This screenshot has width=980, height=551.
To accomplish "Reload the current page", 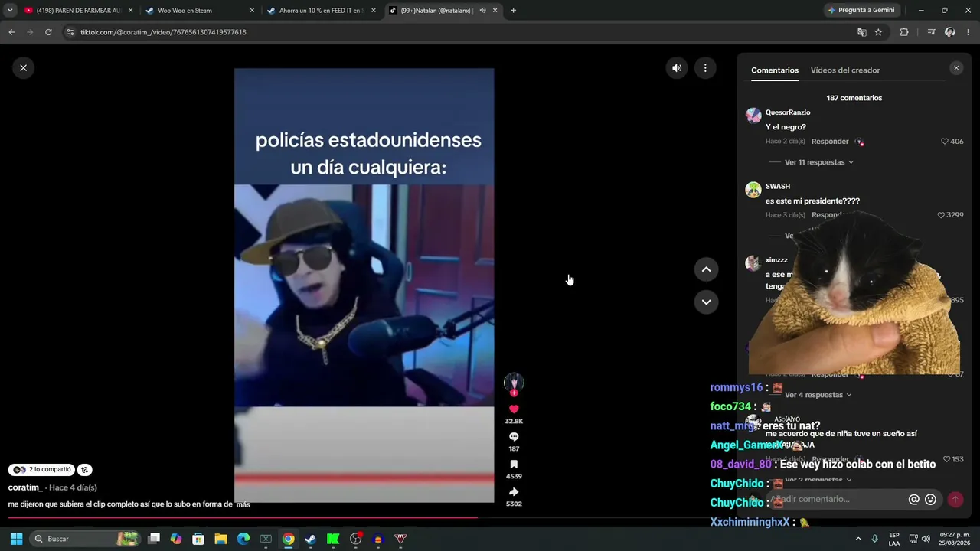I will [x=48, y=32].
